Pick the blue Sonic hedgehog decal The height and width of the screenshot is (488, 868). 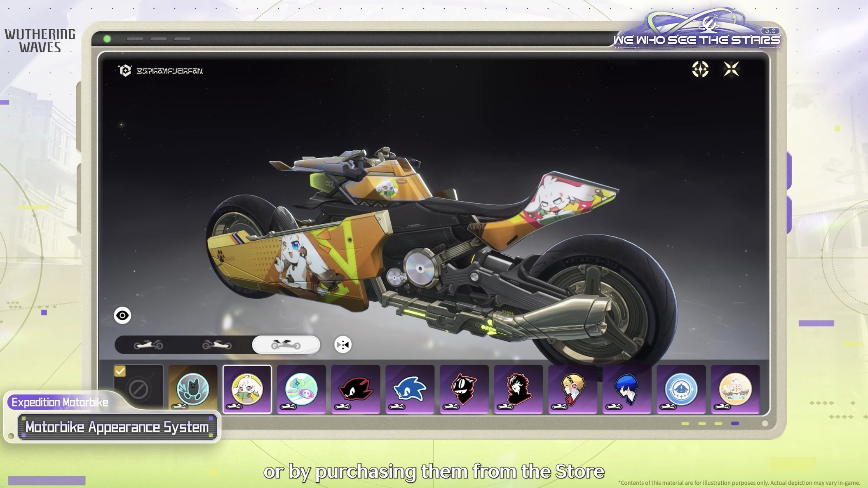tap(410, 389)
